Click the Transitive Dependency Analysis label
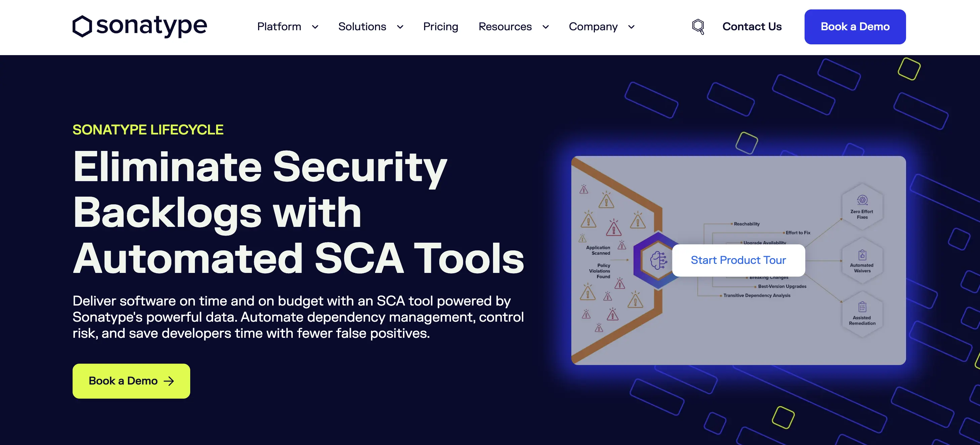980x445 pixels. pos(757,295)
